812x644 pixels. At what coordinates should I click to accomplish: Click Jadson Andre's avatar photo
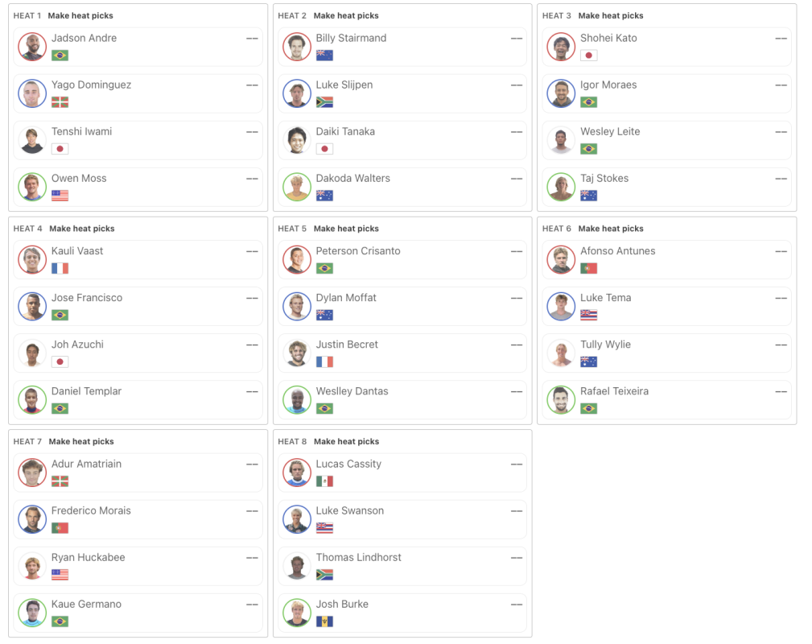click(x=31, y=47)
